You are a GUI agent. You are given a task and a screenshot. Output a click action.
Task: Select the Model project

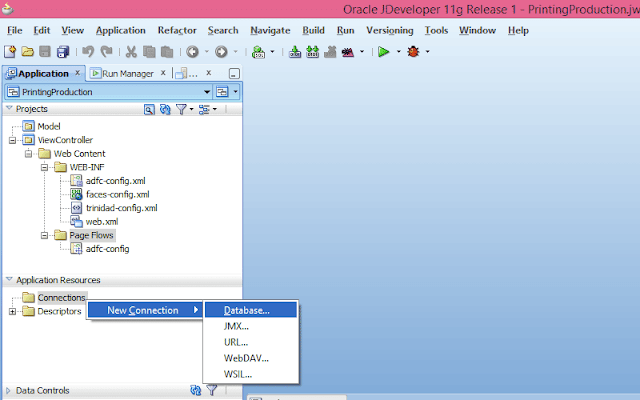tap(49, 127)
